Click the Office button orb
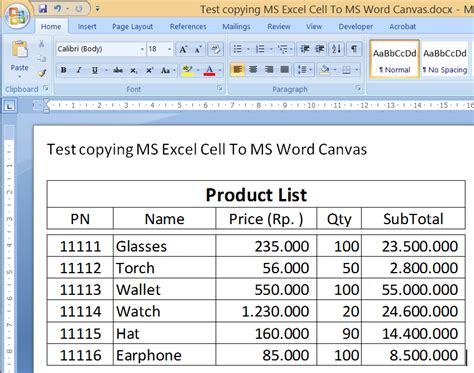The height and width of the screenshot is (373, 474). click(17, 16)
